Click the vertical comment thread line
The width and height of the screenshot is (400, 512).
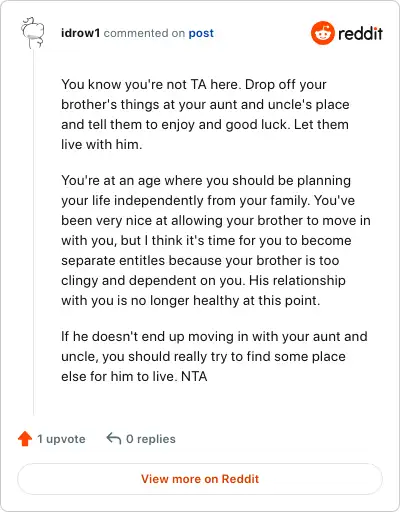tap(34, 232)
